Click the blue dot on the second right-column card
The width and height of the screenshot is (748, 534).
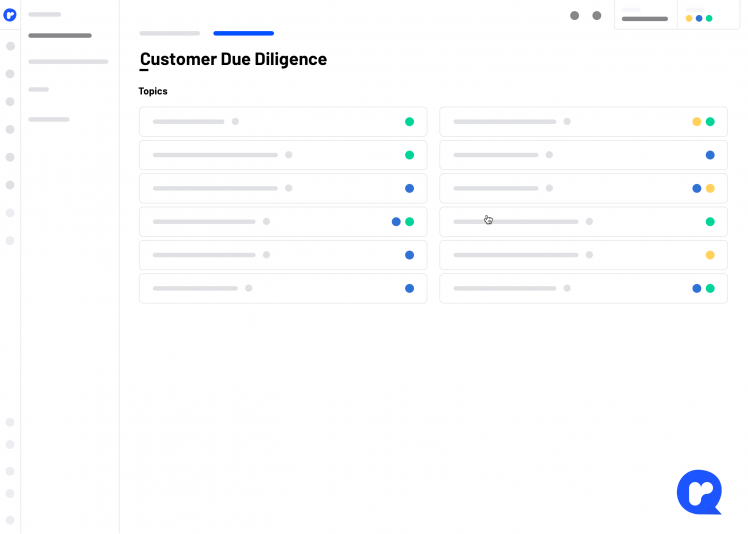(x=710, y=155)
